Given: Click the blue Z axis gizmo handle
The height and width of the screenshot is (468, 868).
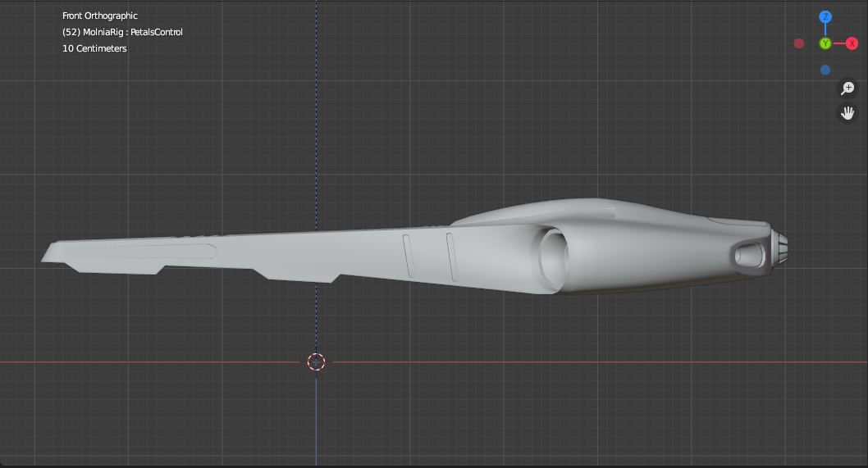Looking at the screenshot, I should point(825,16).
